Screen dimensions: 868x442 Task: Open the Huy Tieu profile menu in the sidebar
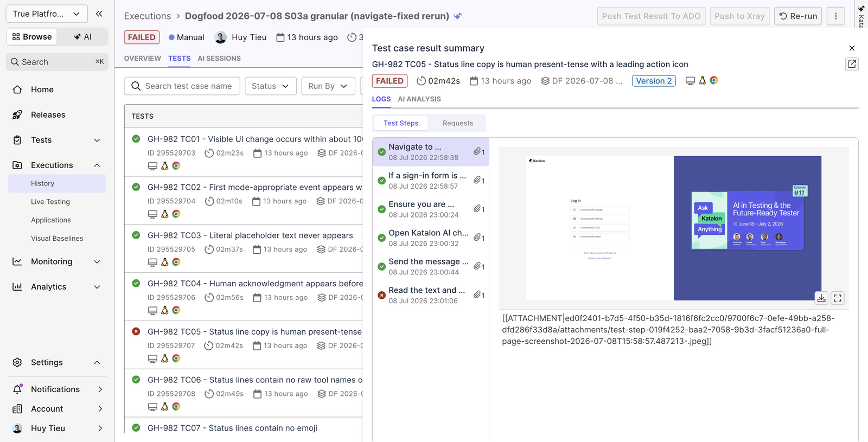57,428
